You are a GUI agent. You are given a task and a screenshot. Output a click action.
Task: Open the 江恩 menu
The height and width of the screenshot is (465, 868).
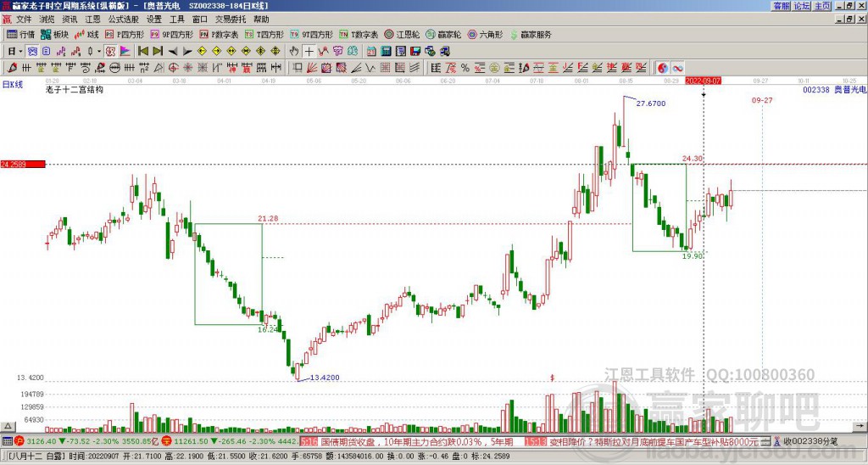(x=92, y=20)
